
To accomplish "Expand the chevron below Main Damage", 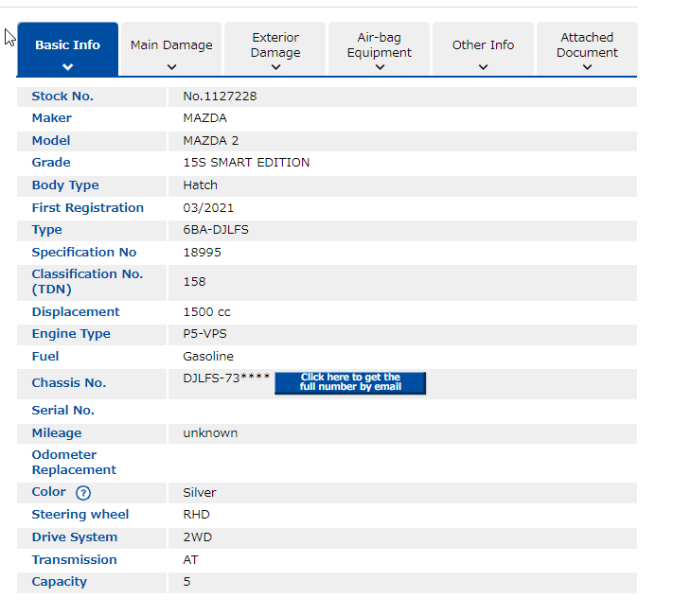I will pos(171,67).
